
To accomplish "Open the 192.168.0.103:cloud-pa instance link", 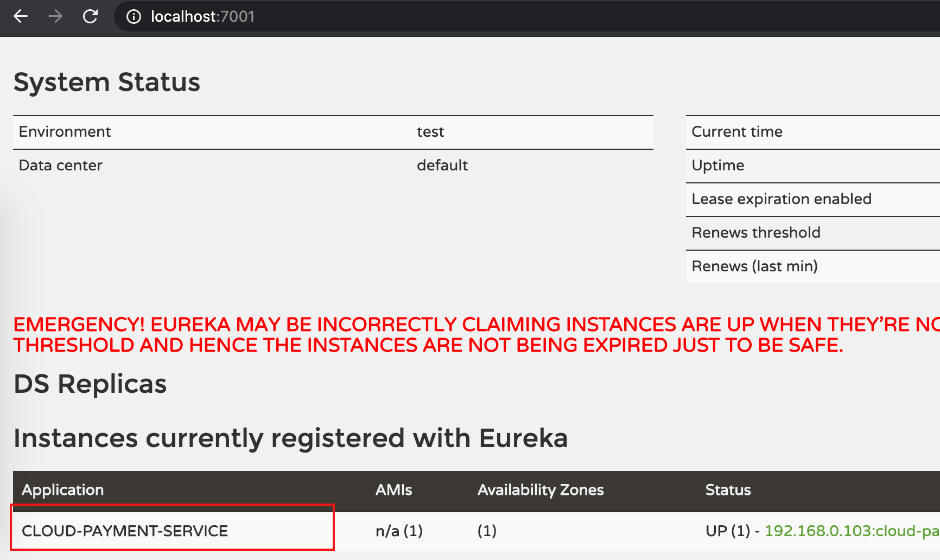I will click(x=852, y=531).
